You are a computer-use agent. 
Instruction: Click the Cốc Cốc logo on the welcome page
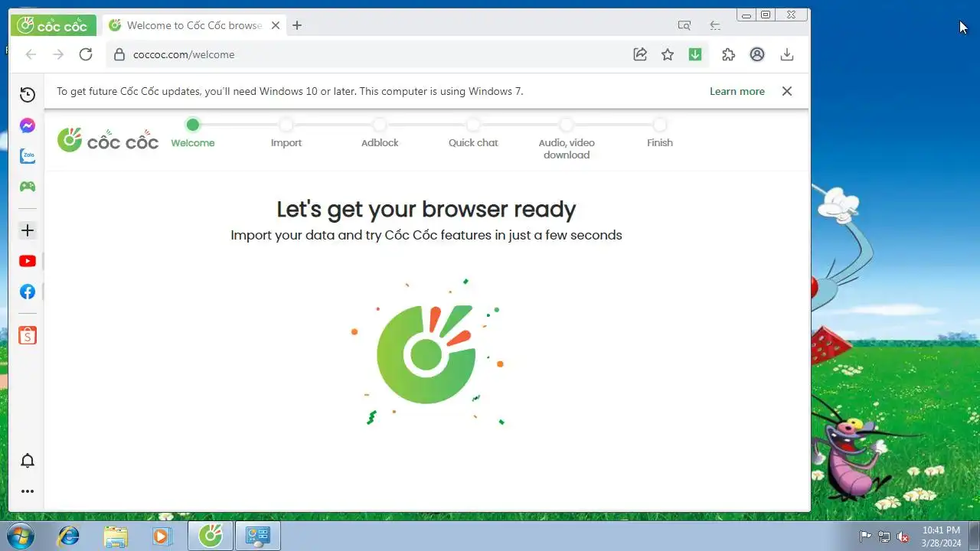pos(108,140)
